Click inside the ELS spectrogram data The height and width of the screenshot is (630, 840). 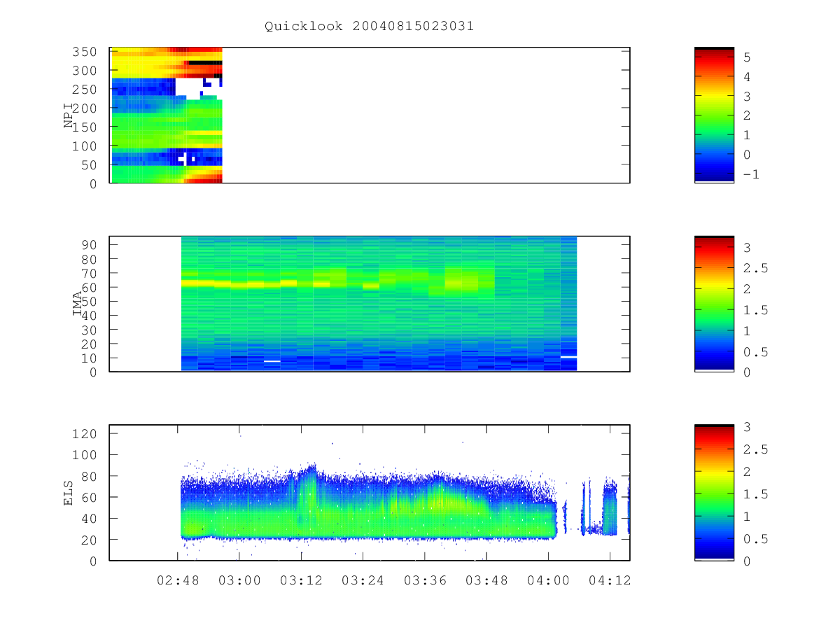click(x=367, y=504)
